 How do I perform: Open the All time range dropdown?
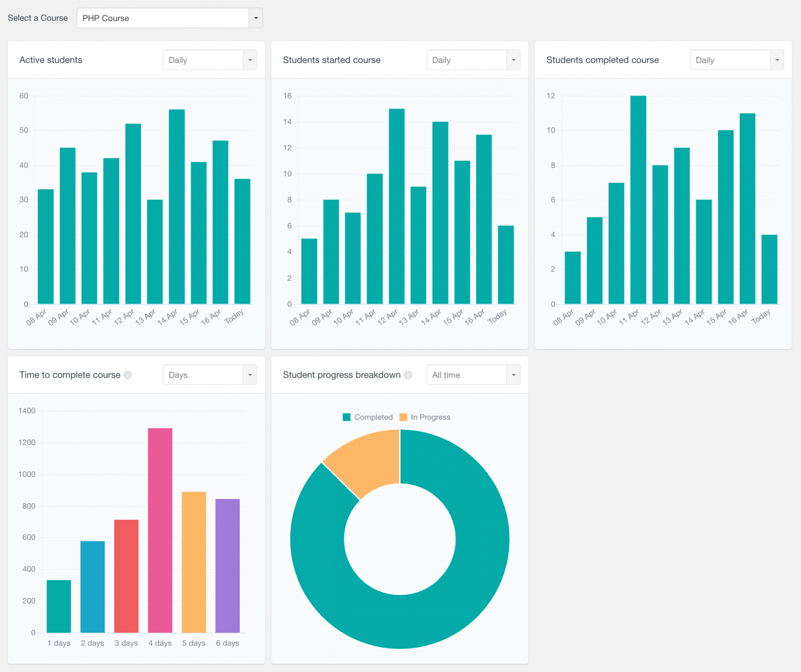(473, 375)
